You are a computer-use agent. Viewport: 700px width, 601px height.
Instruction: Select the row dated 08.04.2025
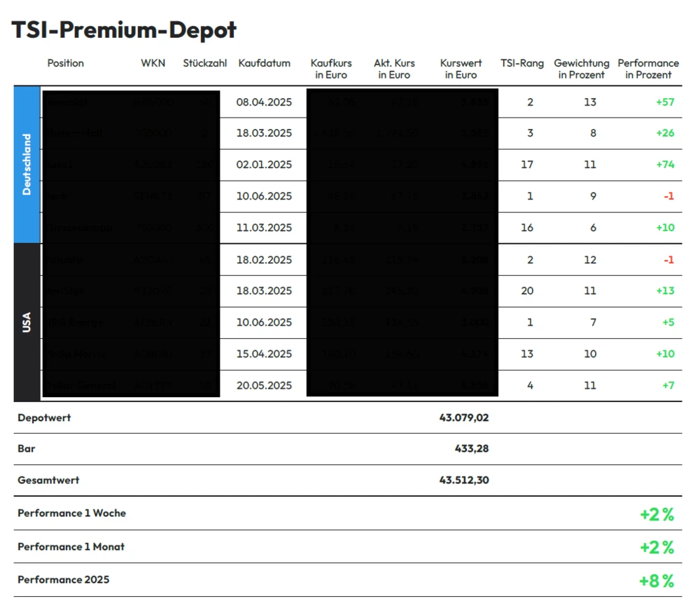pyautogui.click(x=264, y=102)
